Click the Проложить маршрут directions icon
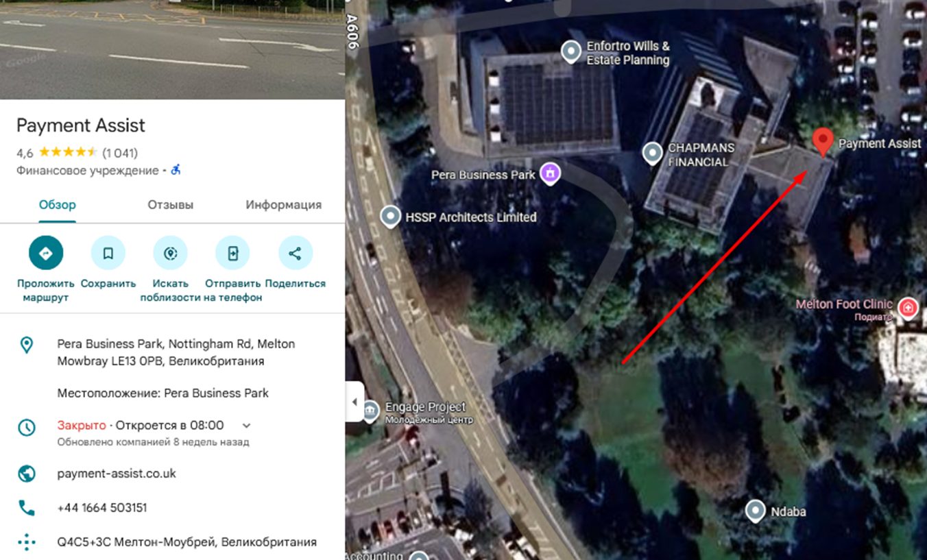This screenshot has height=560, width=927. [46, 253]
